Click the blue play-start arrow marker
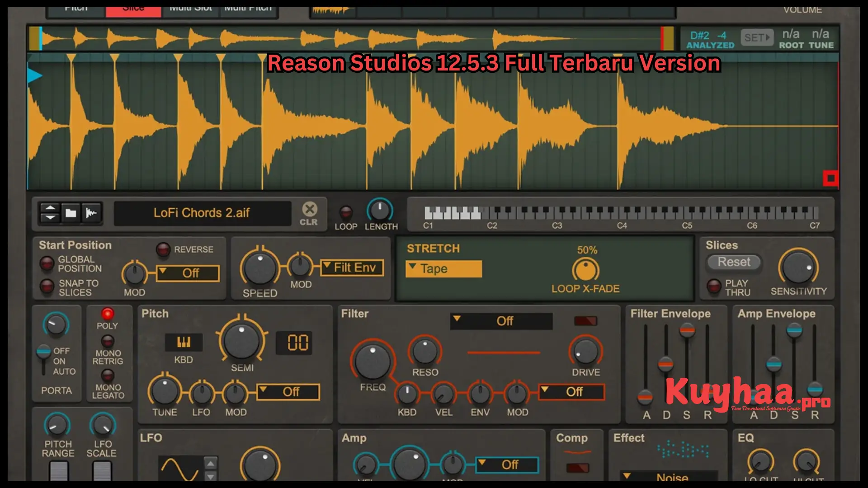This screenshot has width=868, height=488. coord(34,75)
